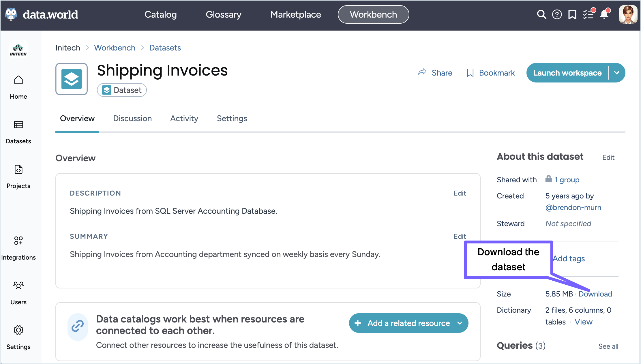Open the Marketplace menu
641x364 pixels.
(x=296, y=14)
